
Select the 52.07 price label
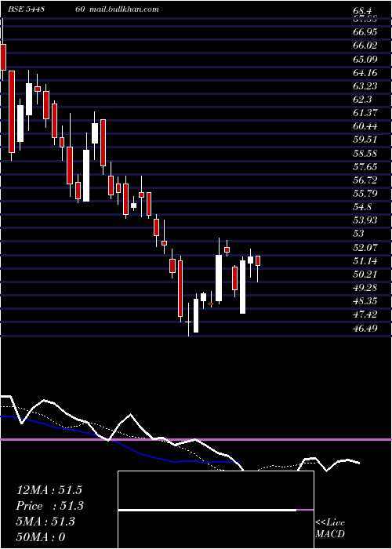365,248
